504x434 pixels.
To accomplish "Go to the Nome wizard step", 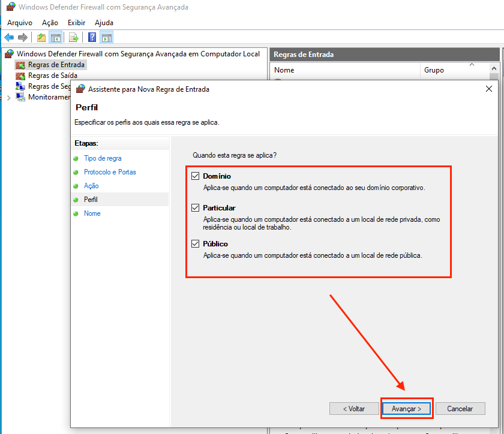I will point(92,213).
